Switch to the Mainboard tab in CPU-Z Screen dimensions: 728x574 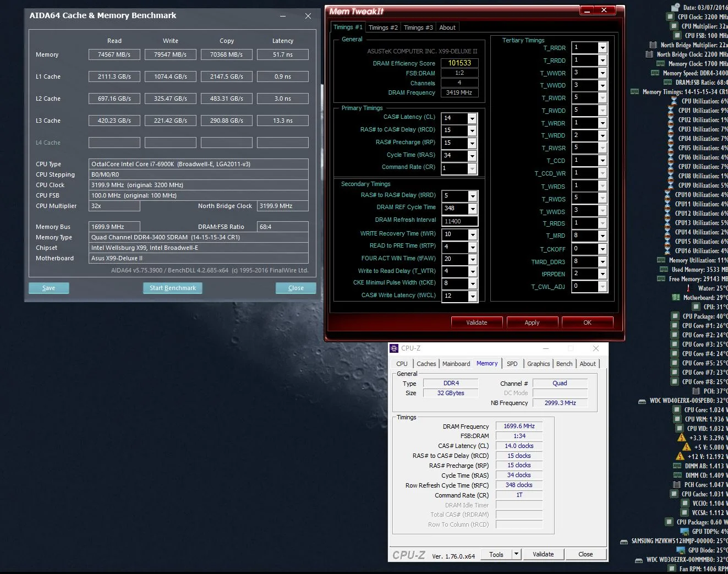(x=456, y=364)
